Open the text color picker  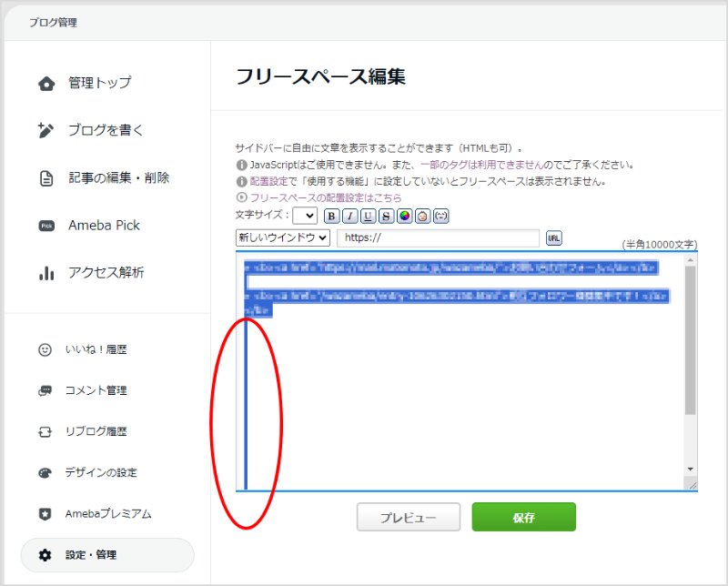[x=405, y=216]
